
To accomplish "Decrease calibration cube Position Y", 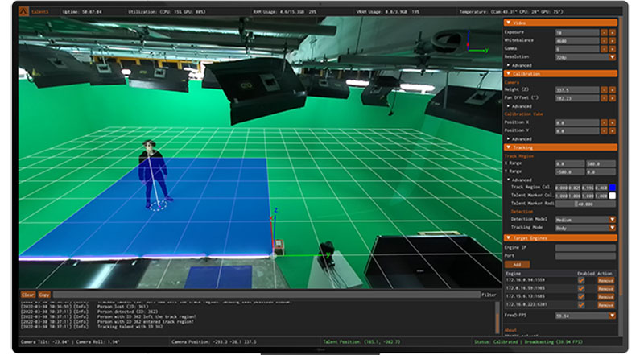I will pos(604,130).
